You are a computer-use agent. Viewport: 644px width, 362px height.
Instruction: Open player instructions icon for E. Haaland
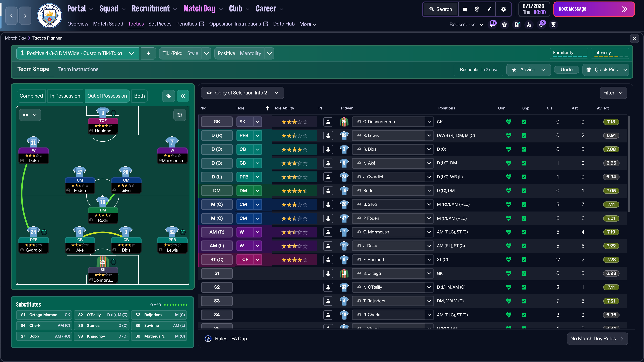328,260
